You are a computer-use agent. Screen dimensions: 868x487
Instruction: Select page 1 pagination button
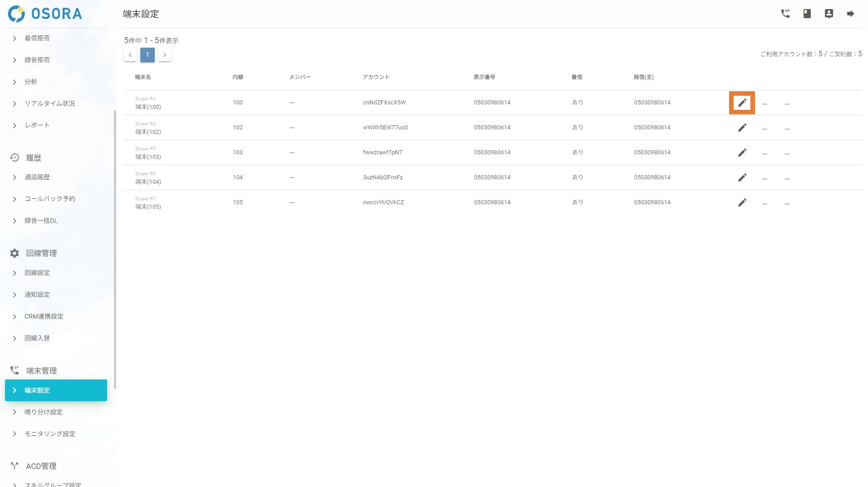click(147, 55)
